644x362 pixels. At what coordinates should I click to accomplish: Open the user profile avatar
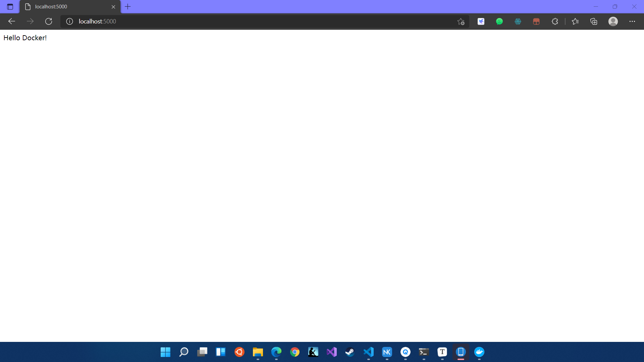click(613, 21)
